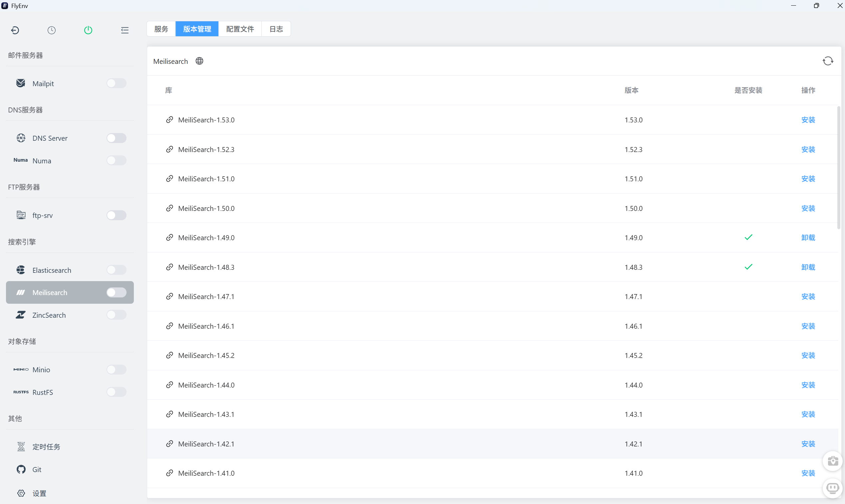Install MeiliSearch 1.51.0 via 安装
This screenshot has height=504, width=845.
[x=808, y=179]
